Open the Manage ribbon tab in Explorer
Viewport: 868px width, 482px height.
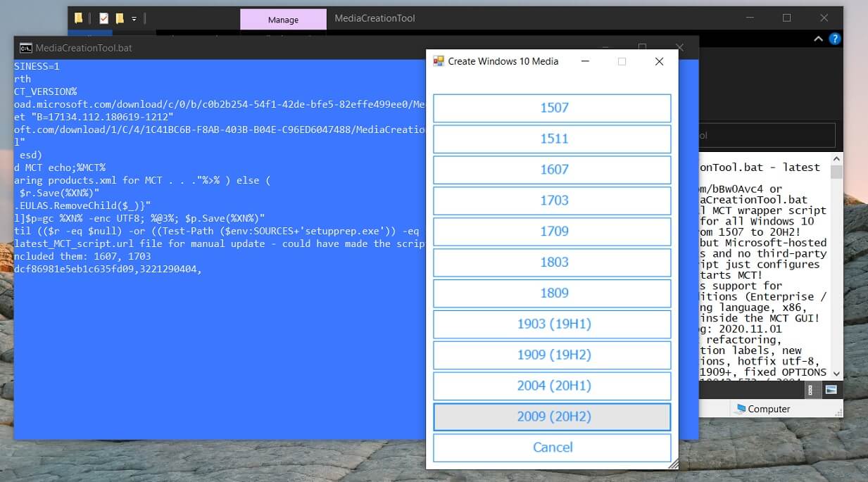tap(283, 20)
